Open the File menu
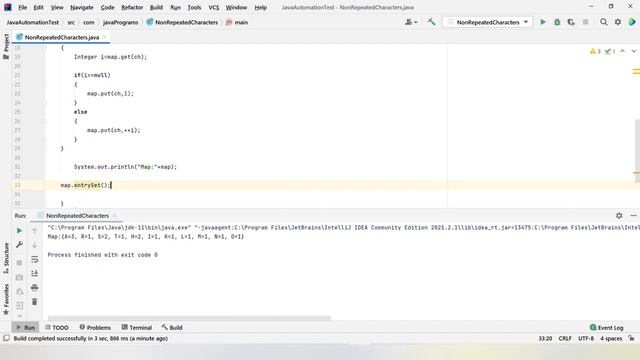The width and height of the screenshot is (640, 360). point(22,7)
